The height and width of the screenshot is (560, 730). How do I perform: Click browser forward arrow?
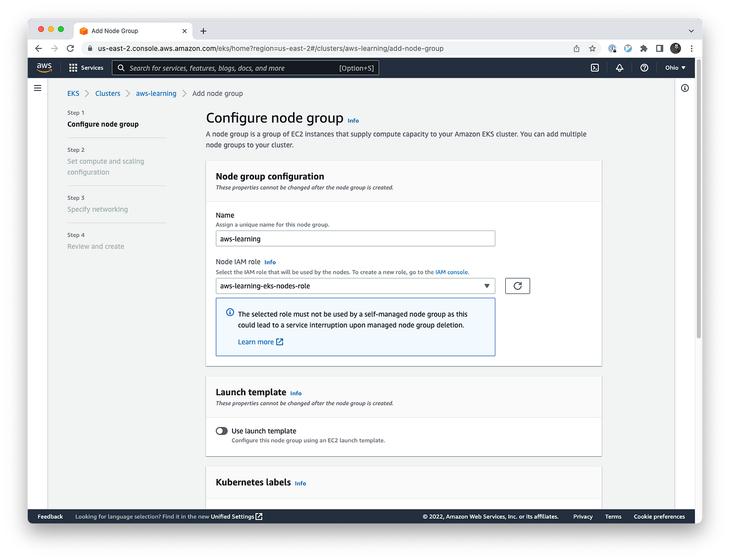(x=54, y=48)
